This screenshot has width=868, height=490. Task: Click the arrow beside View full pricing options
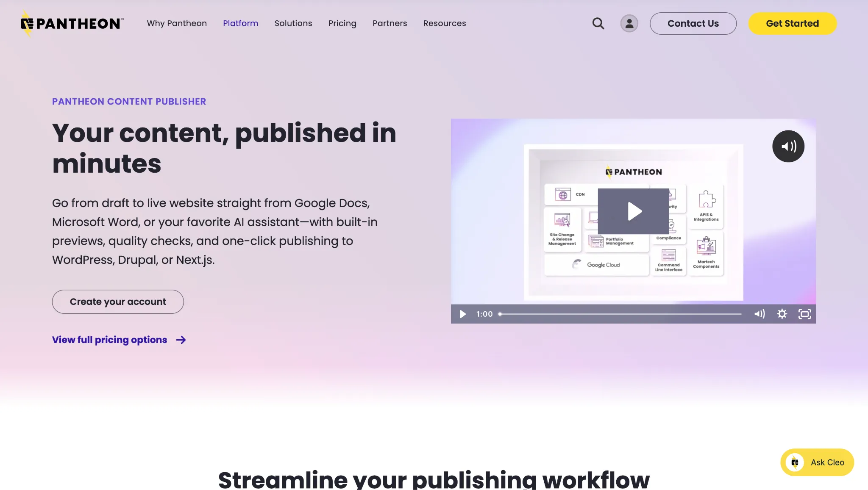tap(181, 340)
